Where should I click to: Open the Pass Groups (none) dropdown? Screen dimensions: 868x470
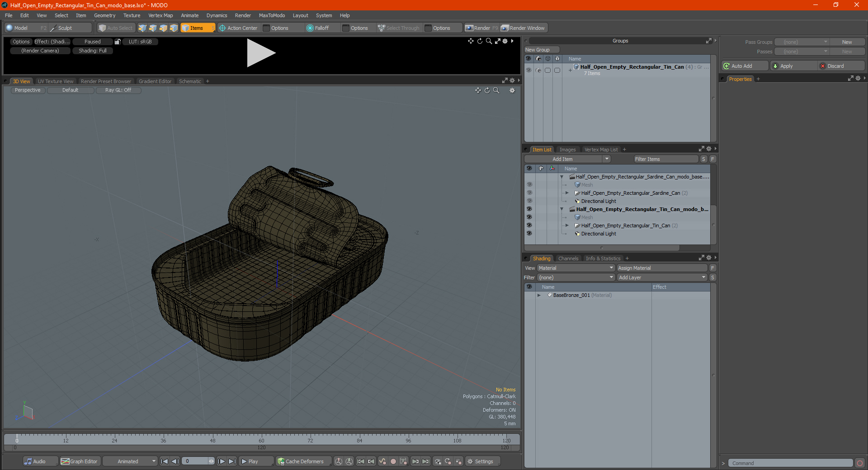coord(802,42)
